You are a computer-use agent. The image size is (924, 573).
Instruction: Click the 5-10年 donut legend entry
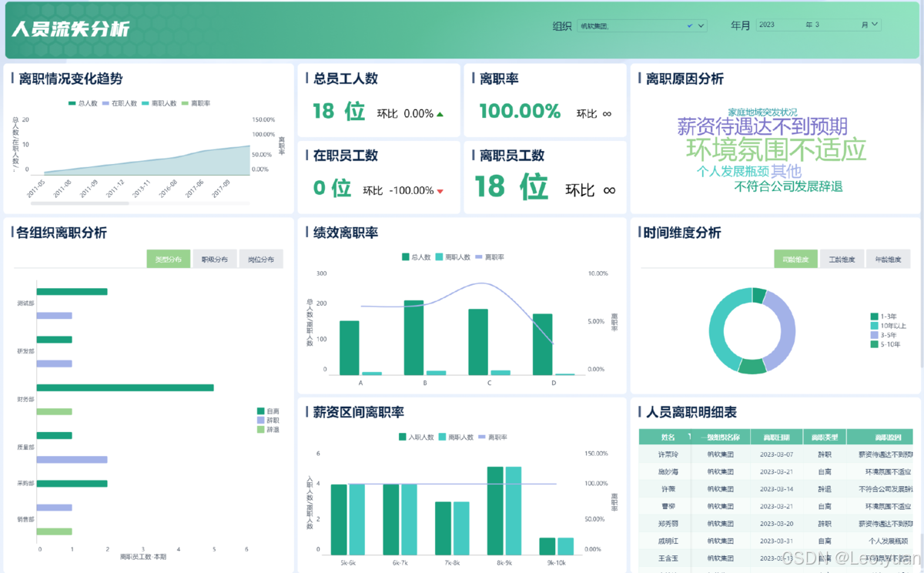tap(885, 344)
